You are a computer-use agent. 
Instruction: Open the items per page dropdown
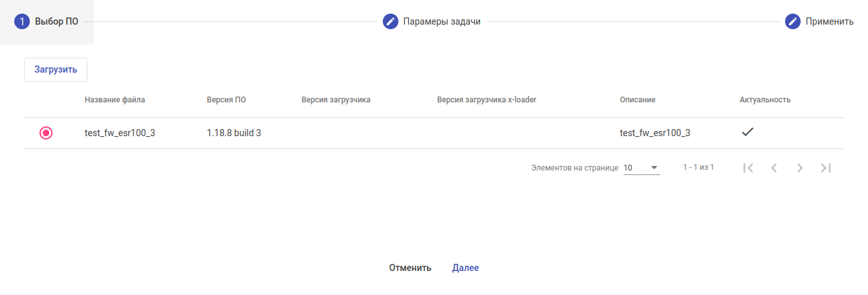[641, 168]
